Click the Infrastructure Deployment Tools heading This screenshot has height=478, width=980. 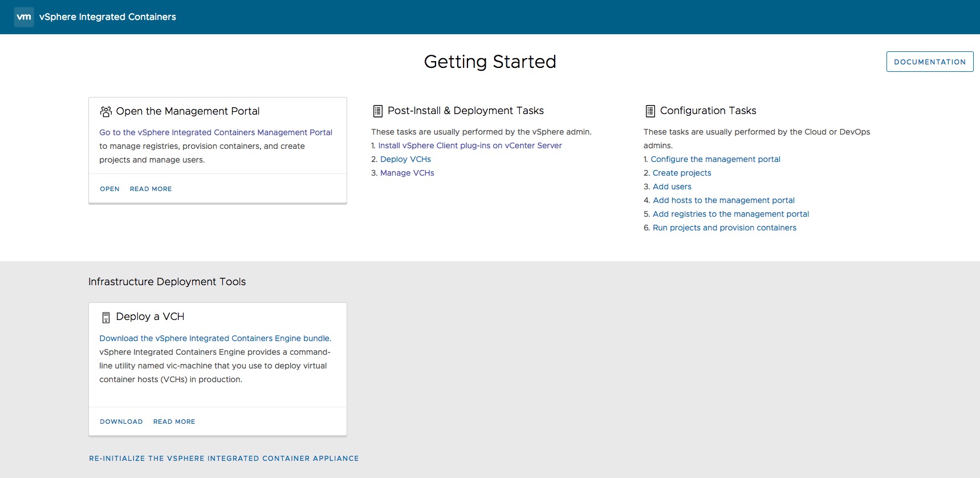[167, 282]
